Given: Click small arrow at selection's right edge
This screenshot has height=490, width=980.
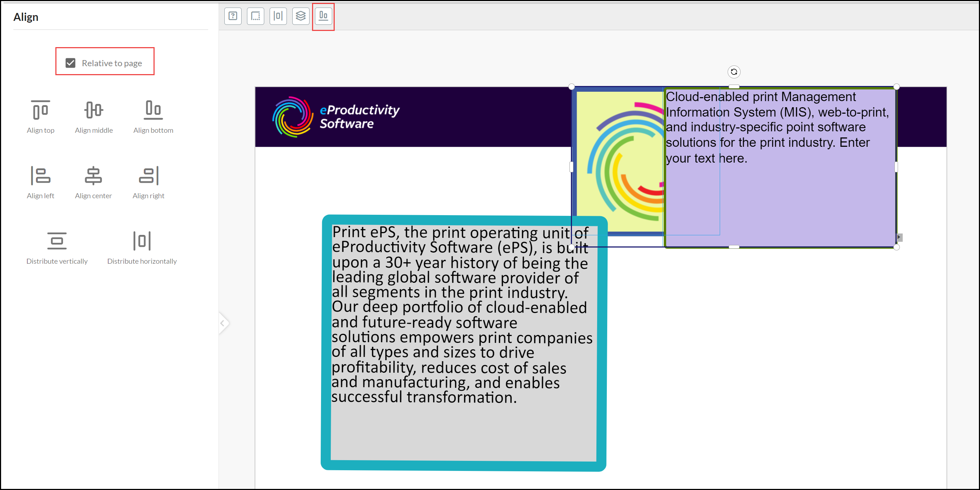Looking at the screenshot, I should point(899,237).
